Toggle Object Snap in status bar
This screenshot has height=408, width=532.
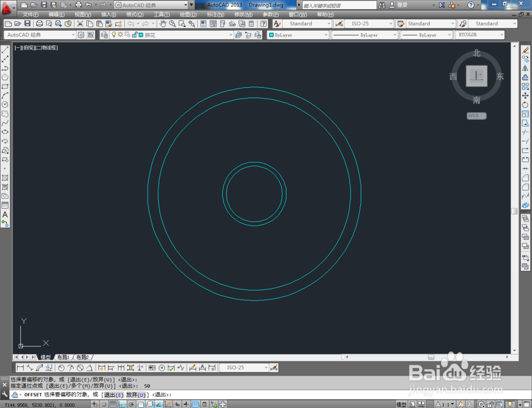pyautogui.click(x=140, y=404)
